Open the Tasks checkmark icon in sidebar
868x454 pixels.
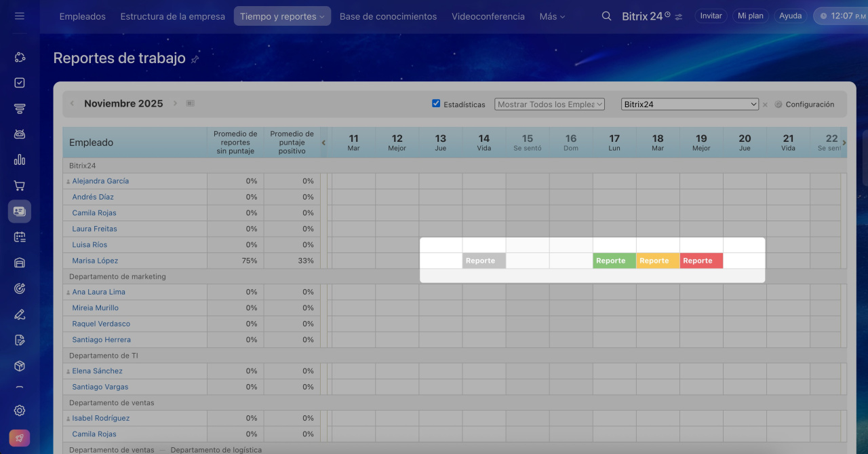(20, 83)
